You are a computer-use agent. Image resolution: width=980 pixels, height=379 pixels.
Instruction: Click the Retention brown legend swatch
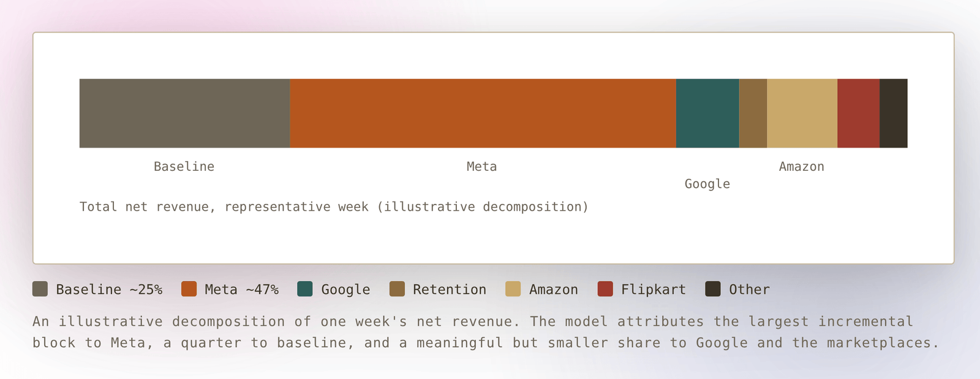(397, 289)
